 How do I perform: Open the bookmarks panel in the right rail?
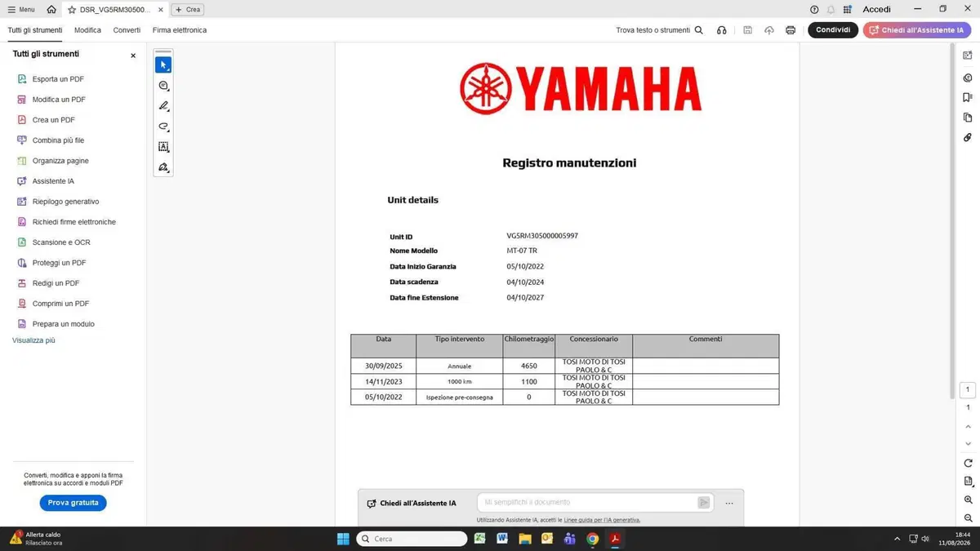[x=968, y=97]
